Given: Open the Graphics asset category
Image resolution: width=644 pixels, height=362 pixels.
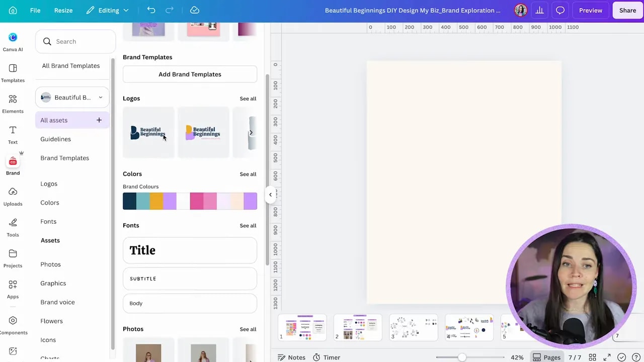Looking at the screenshot, I should pyautogui.click(x=53, y=284).
